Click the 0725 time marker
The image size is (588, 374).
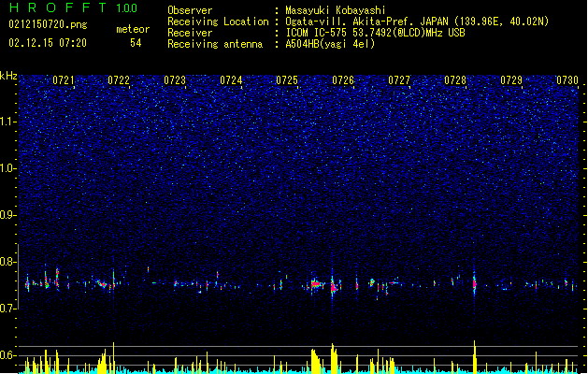coord(287,80)
